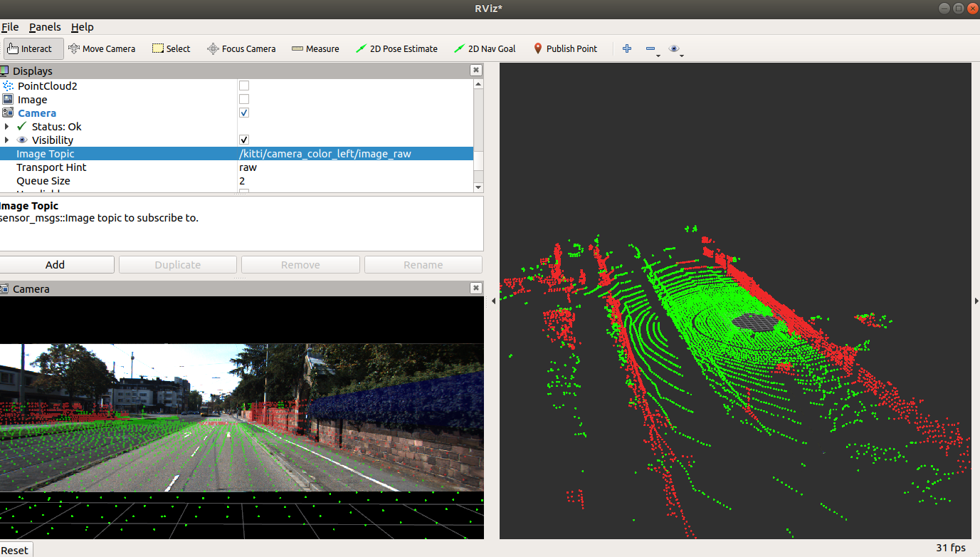This screenshot has height=557, width=980.
Task: Click the Displays list scrollbar down arrow
Action: pos(478,187)
